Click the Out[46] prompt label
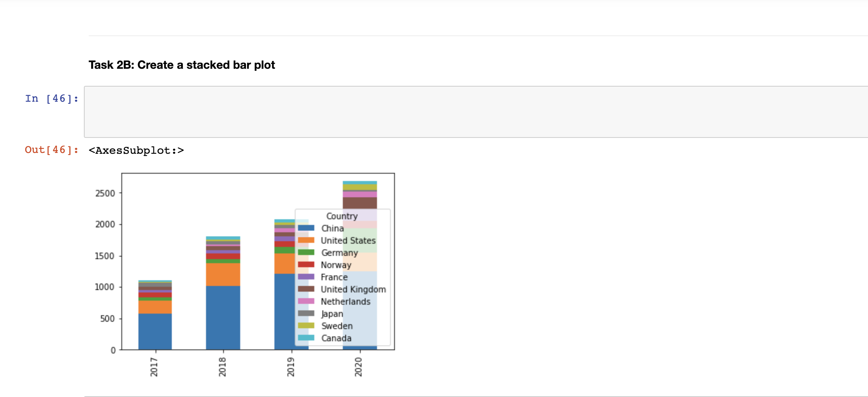Viewport: 868px width, 397px height. pyautogui.click(x=51, y=150)
